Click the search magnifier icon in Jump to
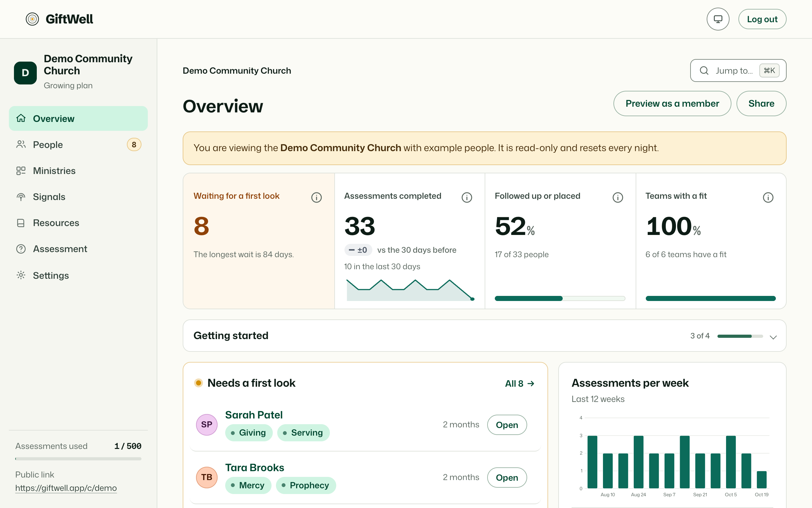This screenshot has width=812, height=508. (x=704, y=70)
